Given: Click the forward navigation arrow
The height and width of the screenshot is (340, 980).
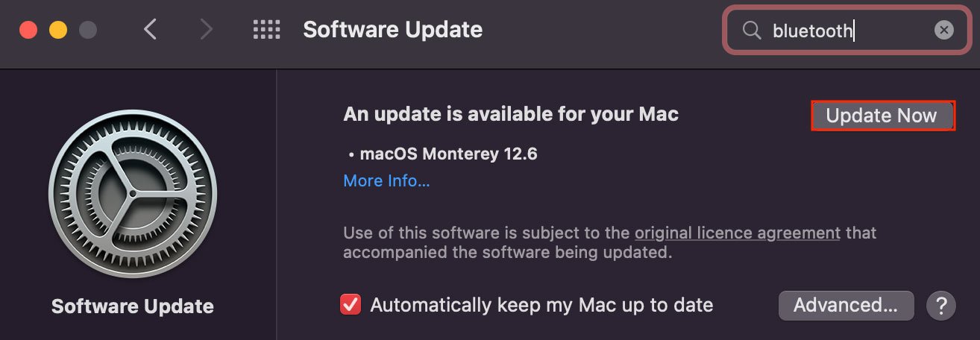Looking at the screenshot, I should coord(206,30).
